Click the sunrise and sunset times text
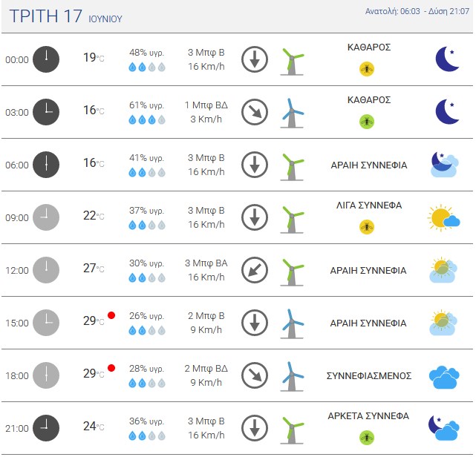 417,12
